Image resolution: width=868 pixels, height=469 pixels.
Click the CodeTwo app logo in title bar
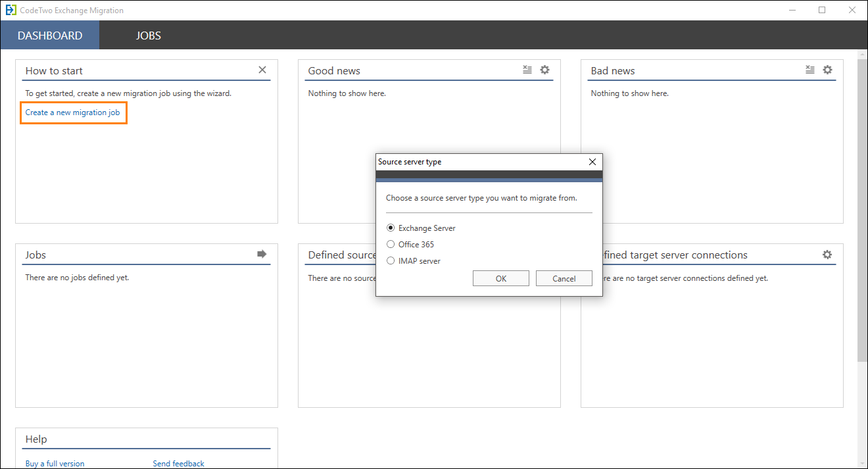pyautogui.click(x=11, y=11)
